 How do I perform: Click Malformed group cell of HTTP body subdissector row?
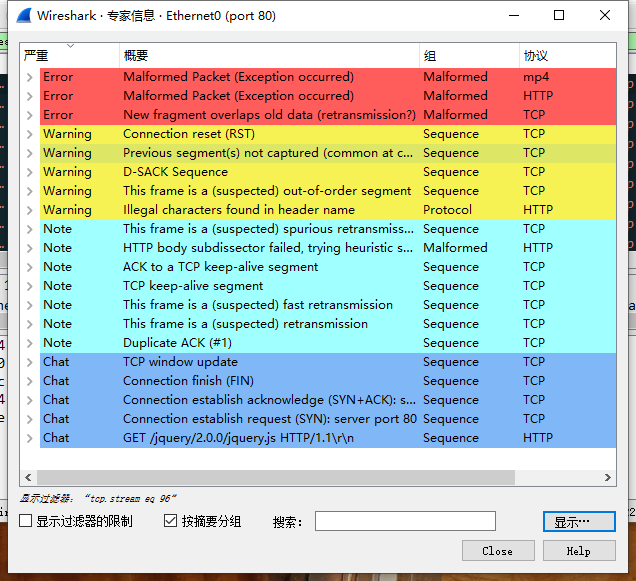pos(455,248)
